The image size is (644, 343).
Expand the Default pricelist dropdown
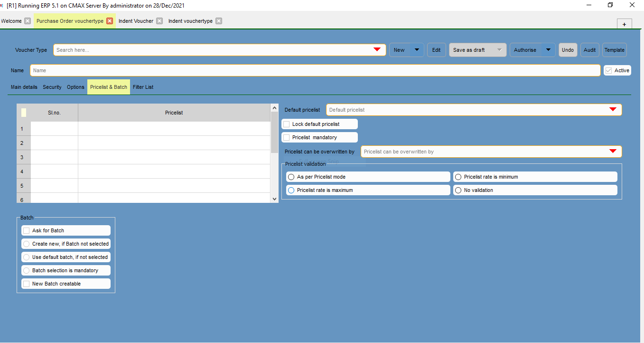click(612, 110)
